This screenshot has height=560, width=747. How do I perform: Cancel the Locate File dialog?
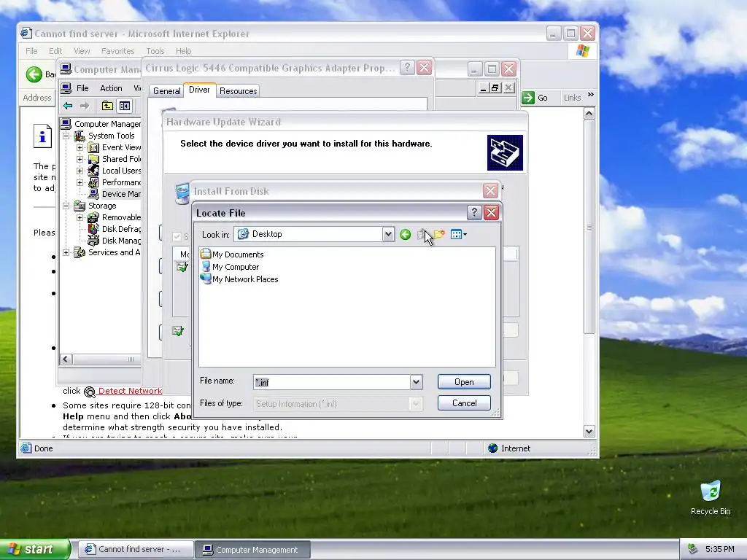click(x=464, y=403)
